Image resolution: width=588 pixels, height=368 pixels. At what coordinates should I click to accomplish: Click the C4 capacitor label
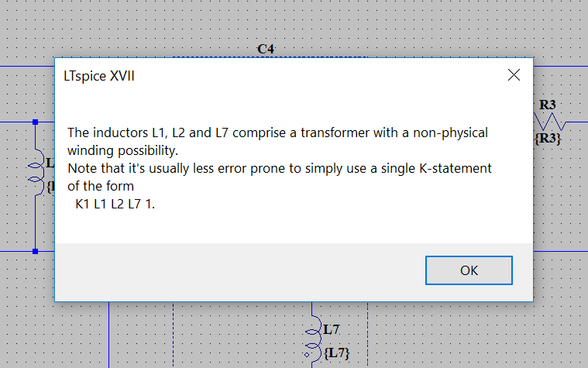[x=266, y=49]
